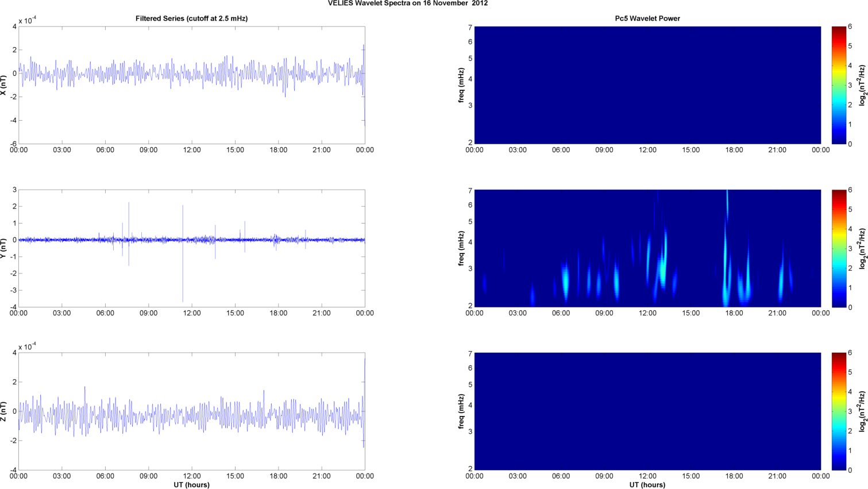Click the "-6" tick on the X series axis
The width and height of the screenshot is (868, 489).
pyautogui.click(x=13, y=144)
